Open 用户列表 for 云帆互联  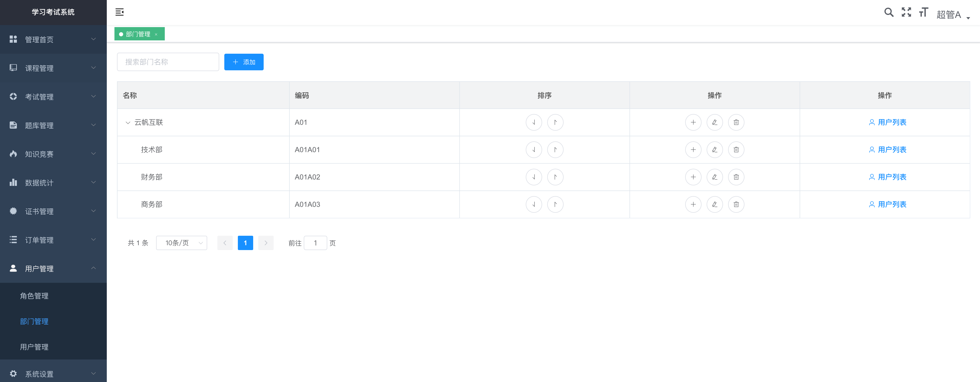pos(888,122)
